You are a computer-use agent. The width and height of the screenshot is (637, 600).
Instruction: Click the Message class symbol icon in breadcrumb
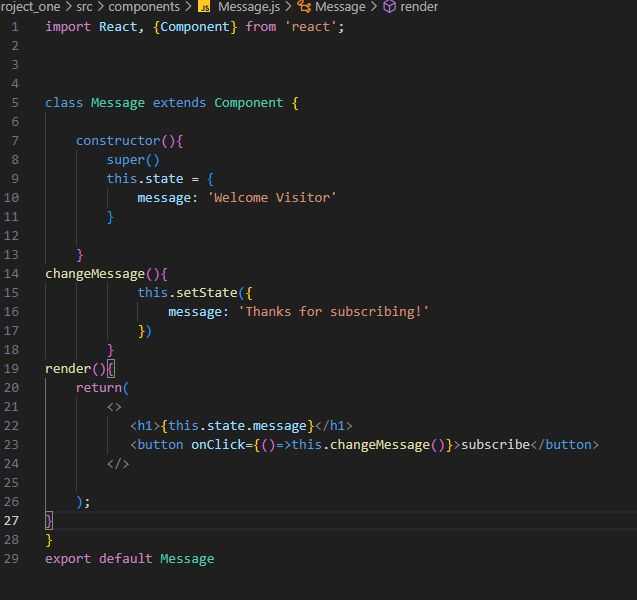(x=304, y=6)
